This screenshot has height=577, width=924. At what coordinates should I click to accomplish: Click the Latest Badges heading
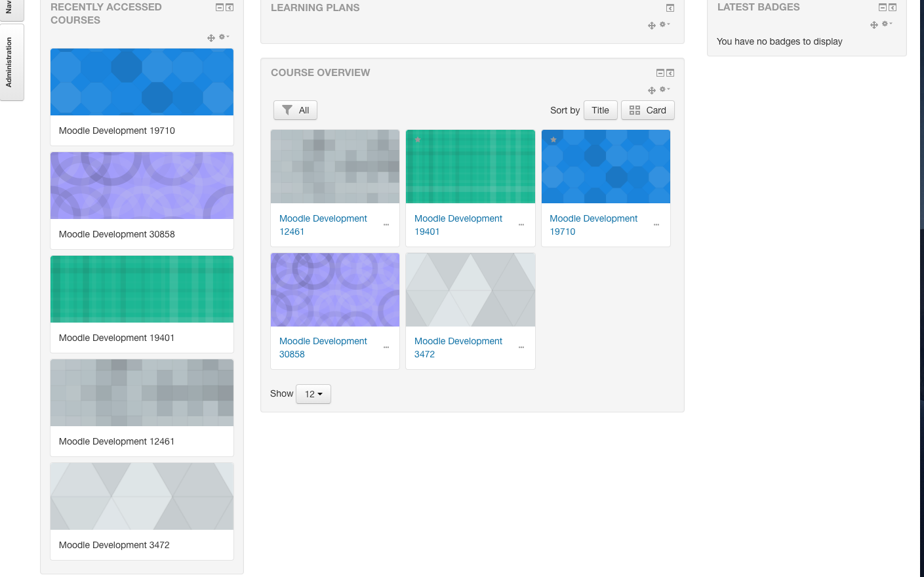[x=759, y=7]
